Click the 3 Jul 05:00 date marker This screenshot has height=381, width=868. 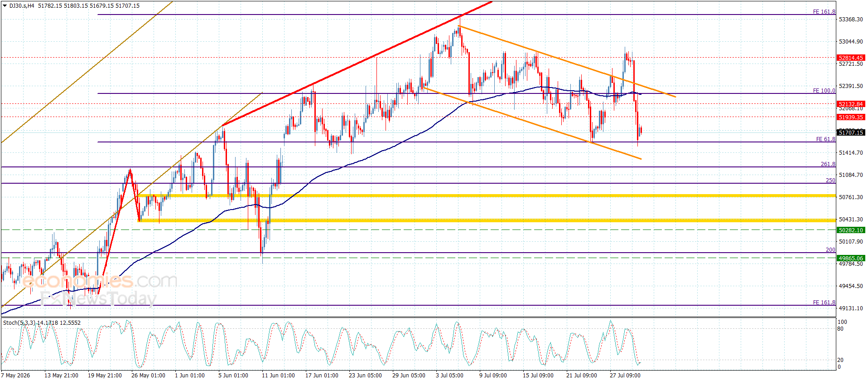pyautogui.click(x=449, y=375)
